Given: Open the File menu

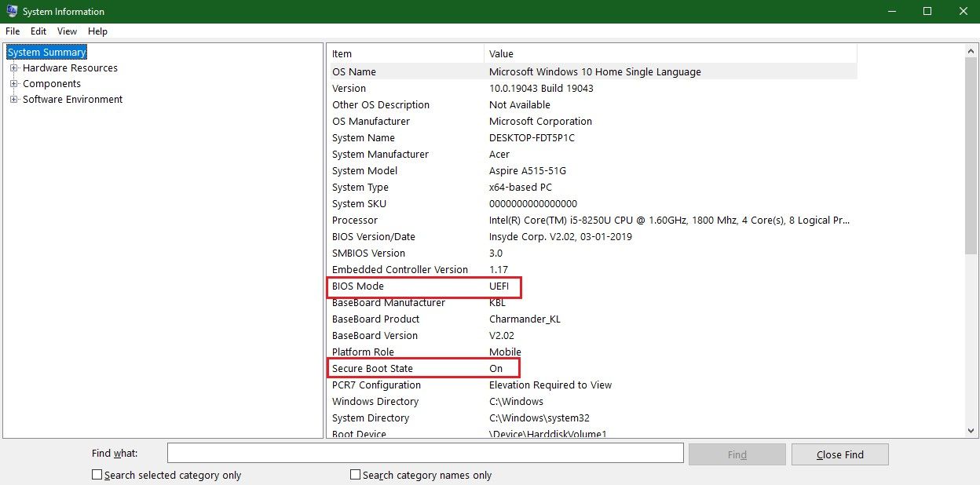Looking at the screenshot, I should [x=13, y=31].
